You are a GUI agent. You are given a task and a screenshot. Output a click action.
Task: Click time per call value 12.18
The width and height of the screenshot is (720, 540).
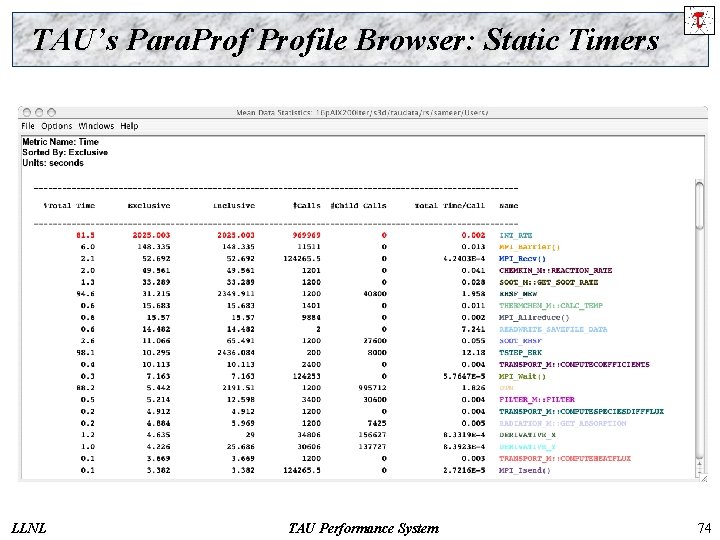pos(473,353)
